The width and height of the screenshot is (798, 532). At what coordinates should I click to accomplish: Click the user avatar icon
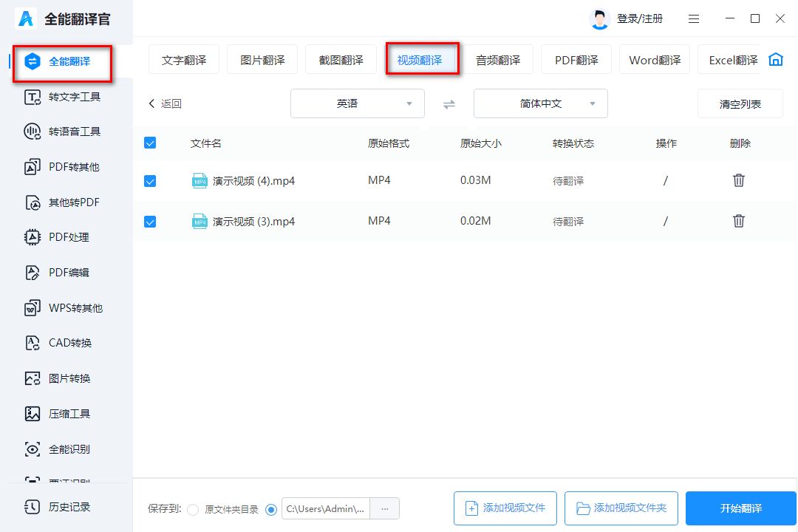click(x=599, y=19)
